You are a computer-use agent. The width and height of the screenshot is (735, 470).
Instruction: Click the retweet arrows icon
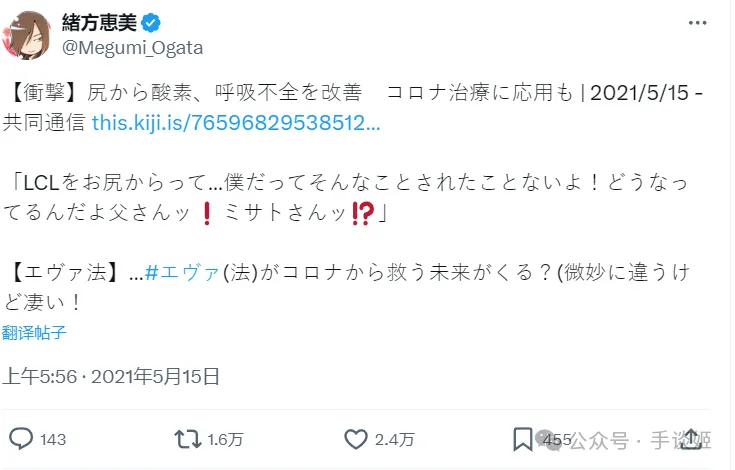tap(186, 438)
